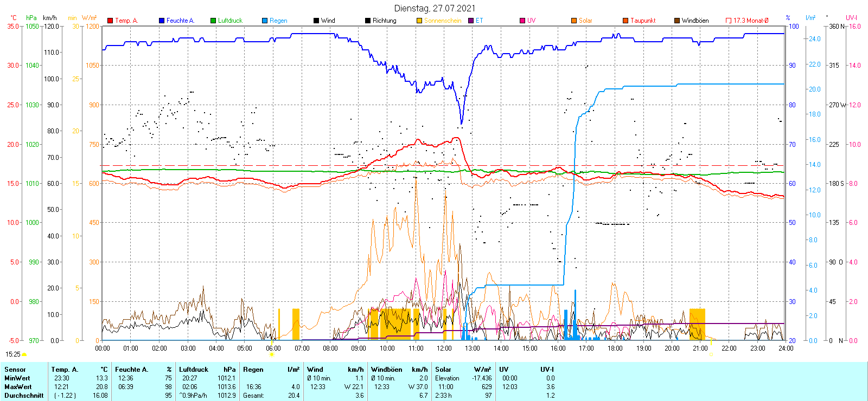Click the Taupunkt legend label
868x401 pixels.
pyautogui.click(x=643, y=21)
